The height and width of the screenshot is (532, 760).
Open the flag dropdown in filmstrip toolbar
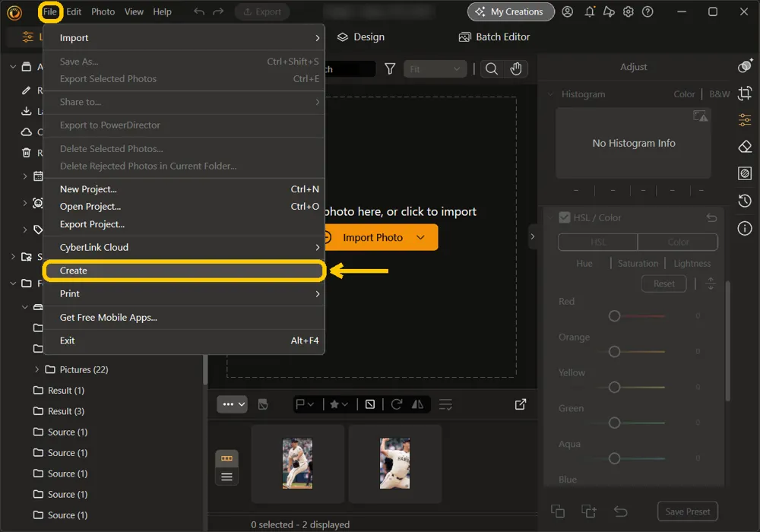(x=305, y=404)
